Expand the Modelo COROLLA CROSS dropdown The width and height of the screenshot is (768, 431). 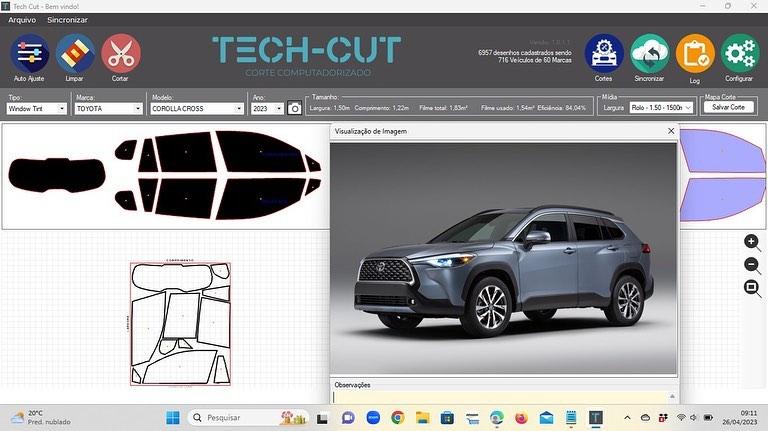pyautogui.click(x=239, y=109)
